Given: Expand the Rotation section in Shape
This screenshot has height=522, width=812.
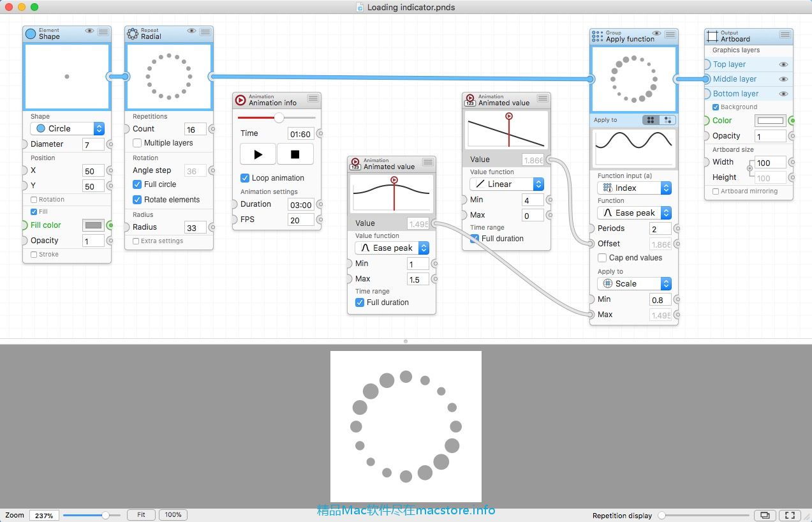Looking at the screenshot, I should point(34,200).
